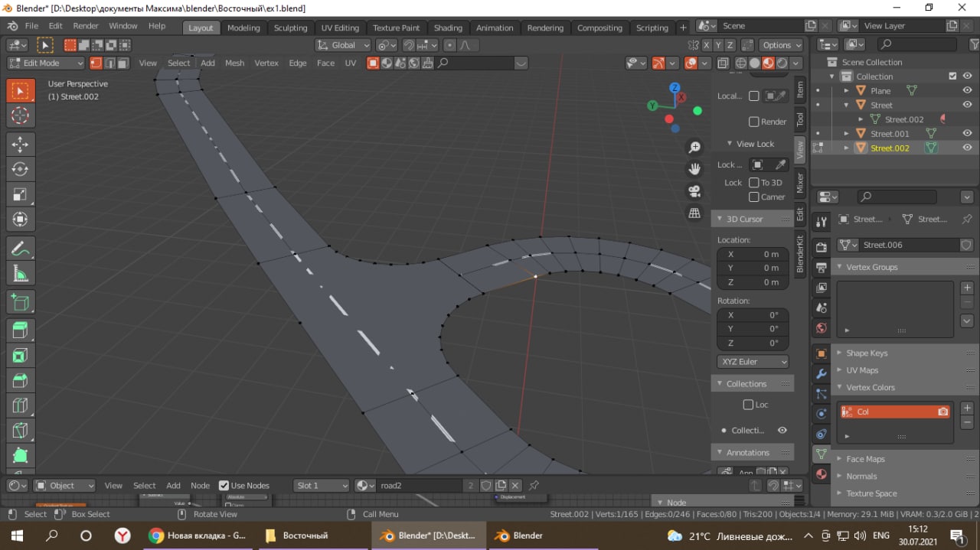980x550 pixels.
Task: Open XYZ Euler rotation mode dropdown
Action: (753, 361)
